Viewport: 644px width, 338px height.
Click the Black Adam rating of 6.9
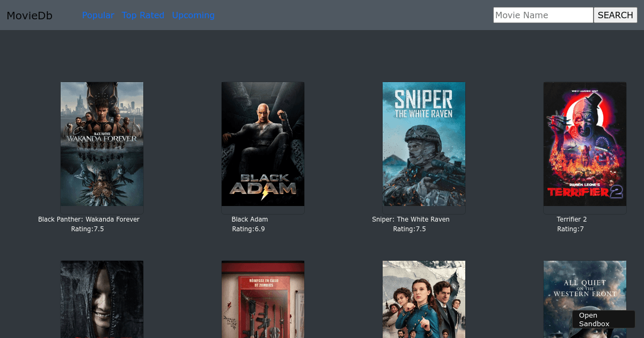248,229
